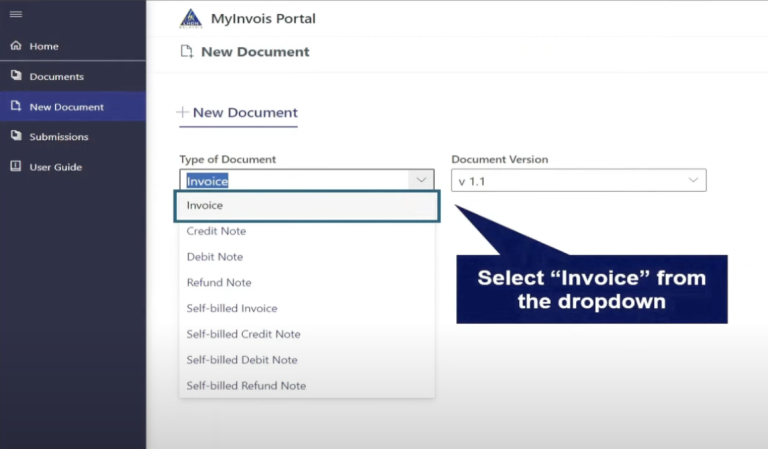Open Documents from the sidebar

tap(73, 76)
